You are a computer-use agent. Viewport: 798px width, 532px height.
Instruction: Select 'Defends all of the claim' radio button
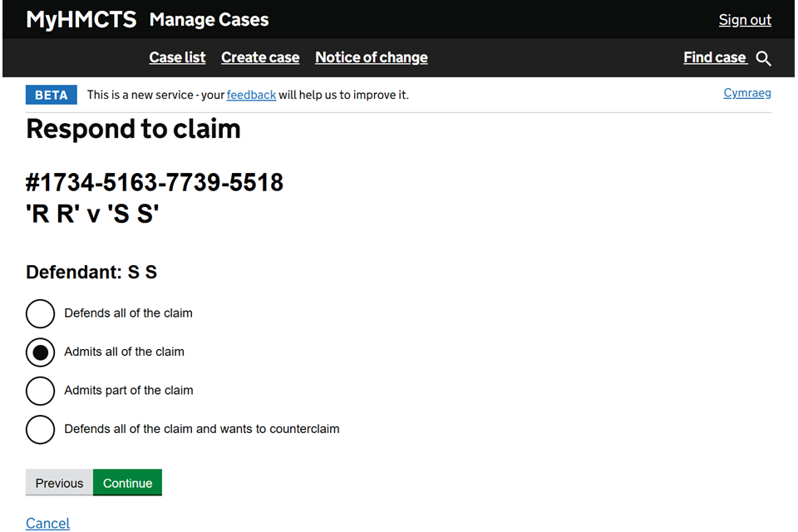tap(40, 313)
